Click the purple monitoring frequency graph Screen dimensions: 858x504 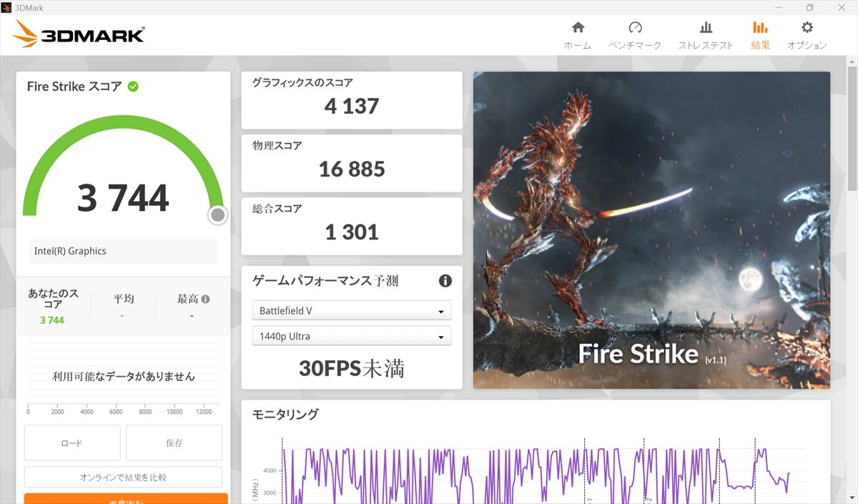[x=536, y=473]
